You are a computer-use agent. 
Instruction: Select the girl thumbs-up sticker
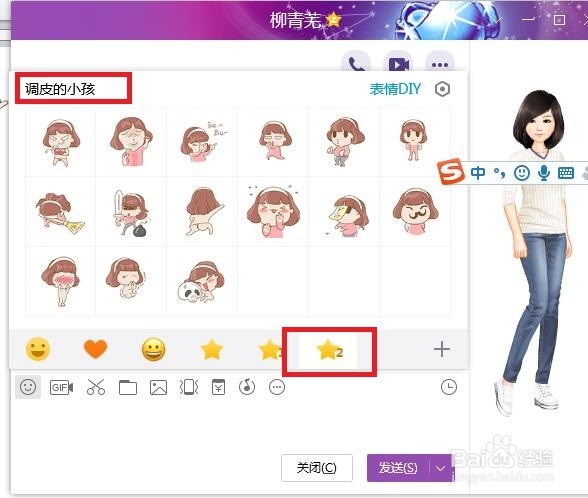pyautogui.click(x=344, y=142)
